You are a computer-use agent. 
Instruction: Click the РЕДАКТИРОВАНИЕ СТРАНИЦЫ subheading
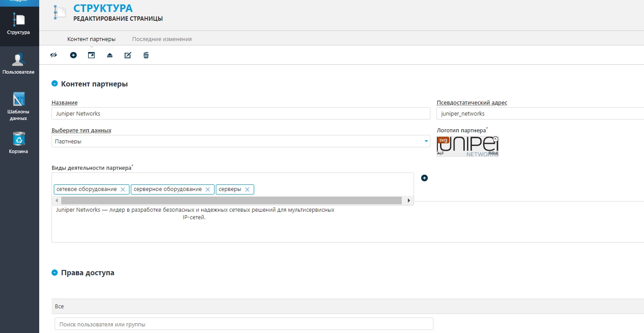pyautogui.click(x=118, y=19)
